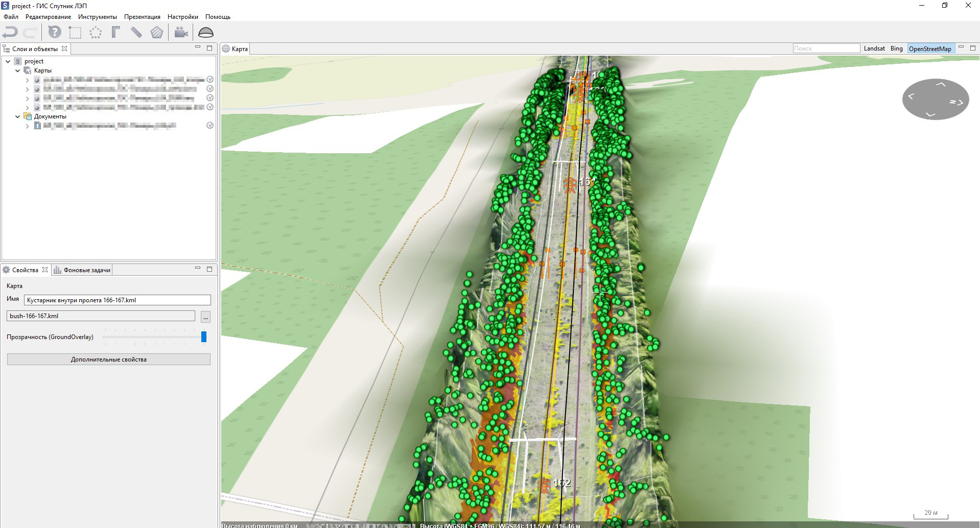Maximize the Свойства panel
The height and width of the screenshot is (528, 980).
209,269
